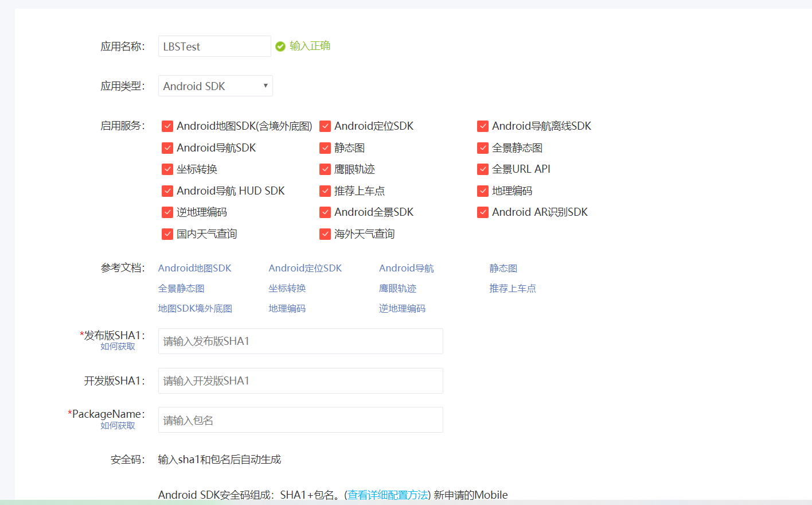Toggle the 坐标转换 service checkbox

[167, 169]
